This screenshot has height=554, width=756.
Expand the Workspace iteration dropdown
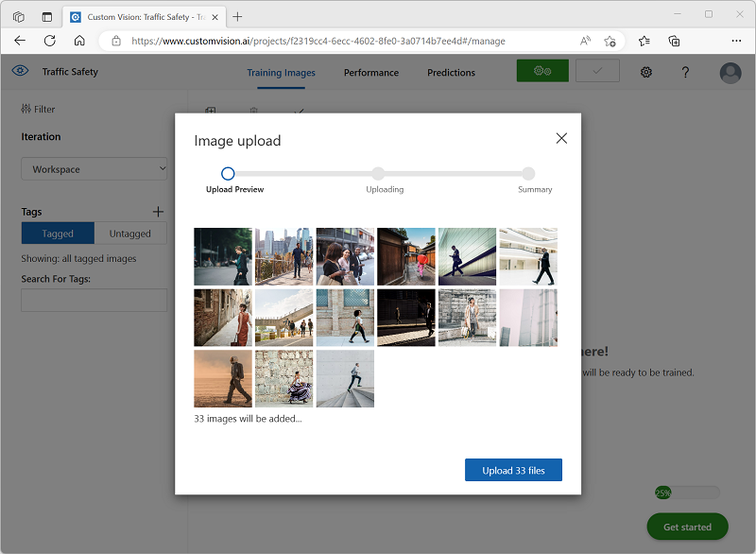(94, 169)
